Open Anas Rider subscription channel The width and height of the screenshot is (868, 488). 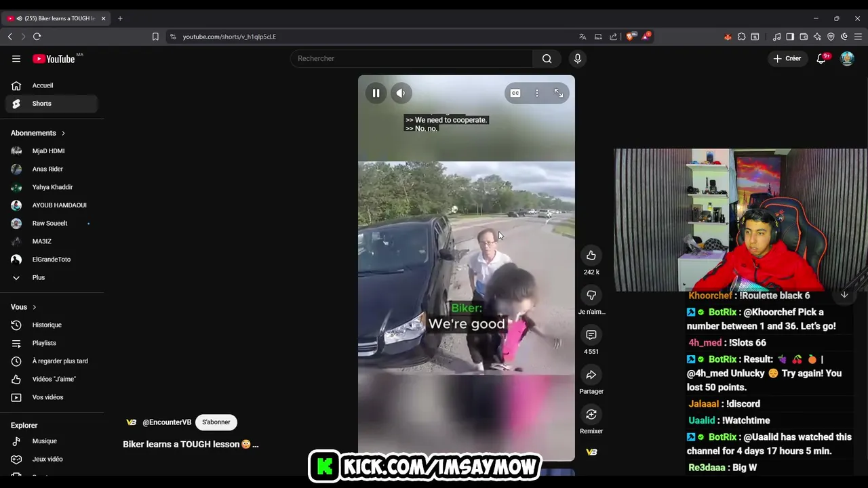click(x=52, y=169)
